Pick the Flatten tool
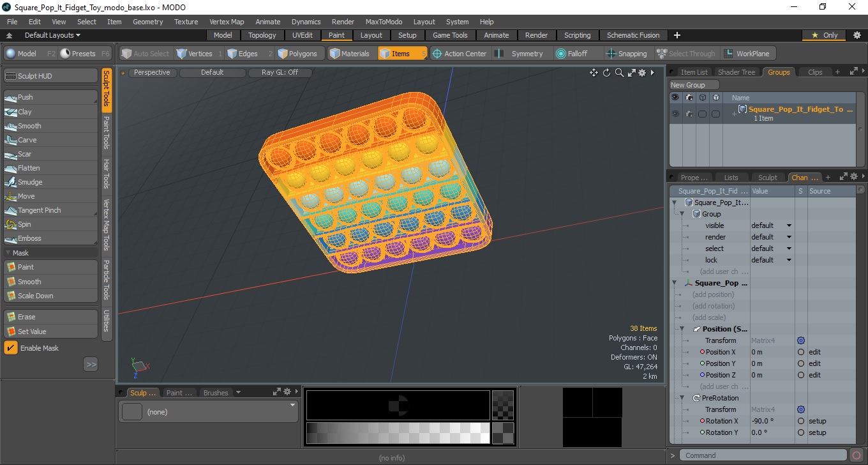The height and width of the screenshot is (465, 868). (51, 168)
